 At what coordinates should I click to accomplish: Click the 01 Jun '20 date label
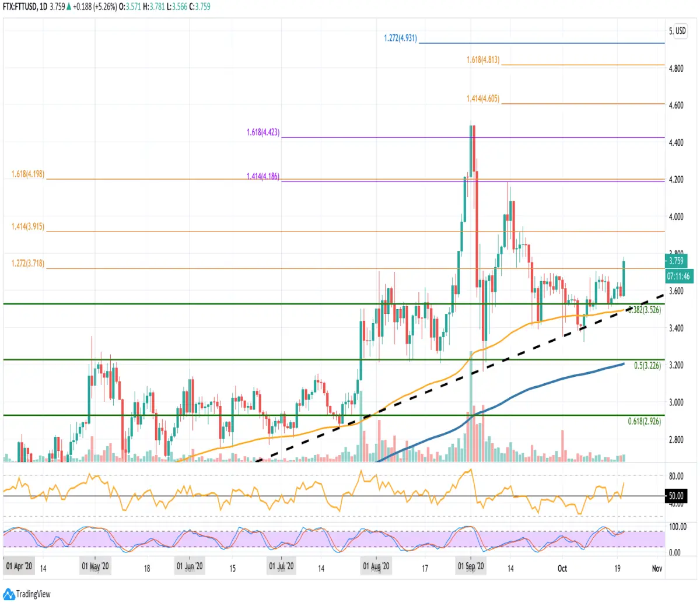[x=190, y=566]
